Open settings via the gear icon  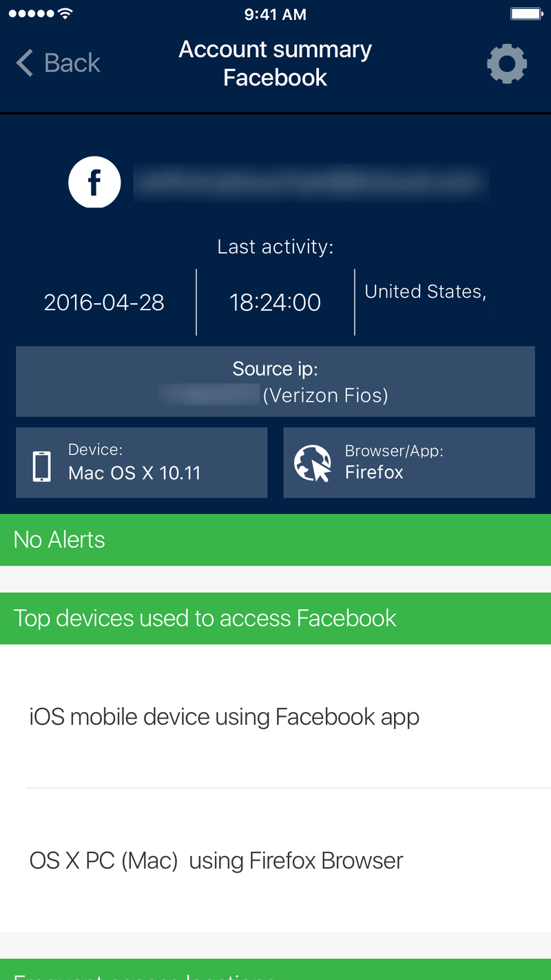(x=507, y=63)
